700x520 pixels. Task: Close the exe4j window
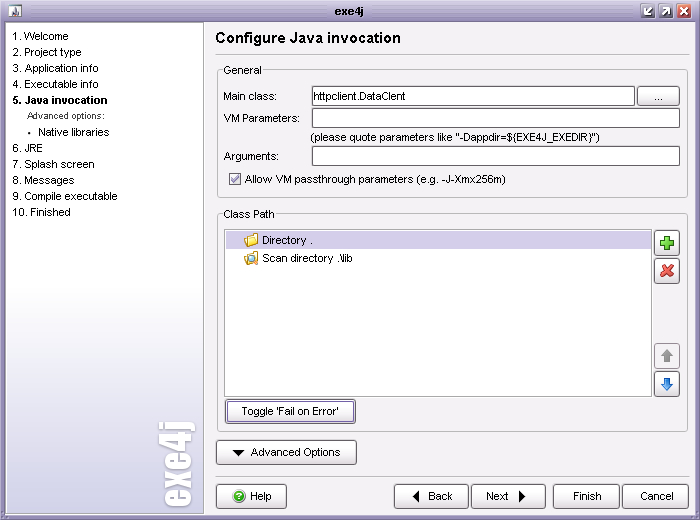(684, 11)
